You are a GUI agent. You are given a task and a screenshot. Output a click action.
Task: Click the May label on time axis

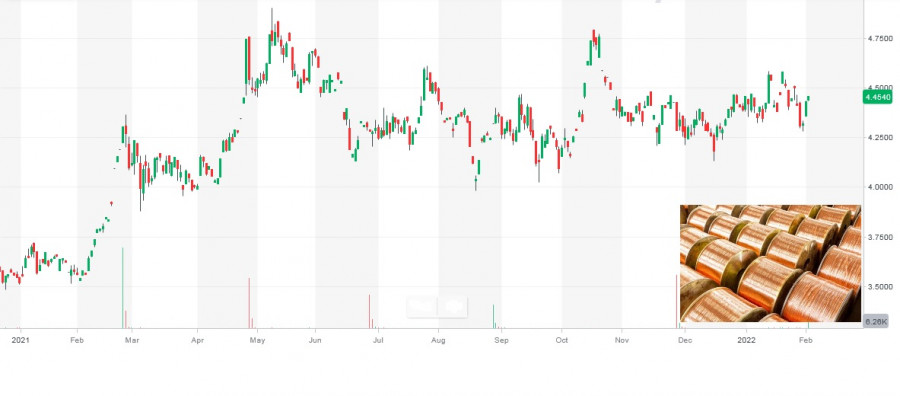pos(258,340)
